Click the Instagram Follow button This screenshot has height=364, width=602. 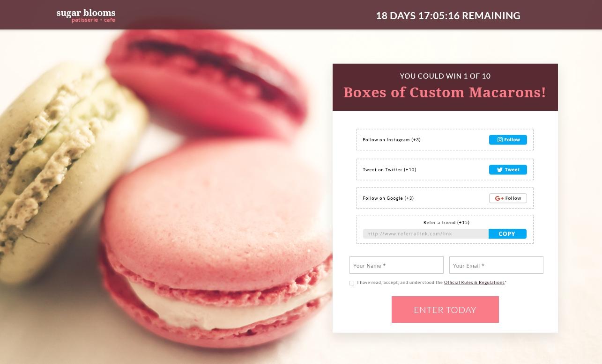click(x=508, y=139)
